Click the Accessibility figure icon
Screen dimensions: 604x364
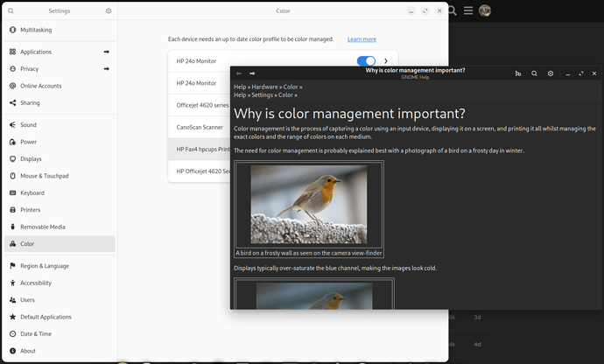(x=13, y=283)
